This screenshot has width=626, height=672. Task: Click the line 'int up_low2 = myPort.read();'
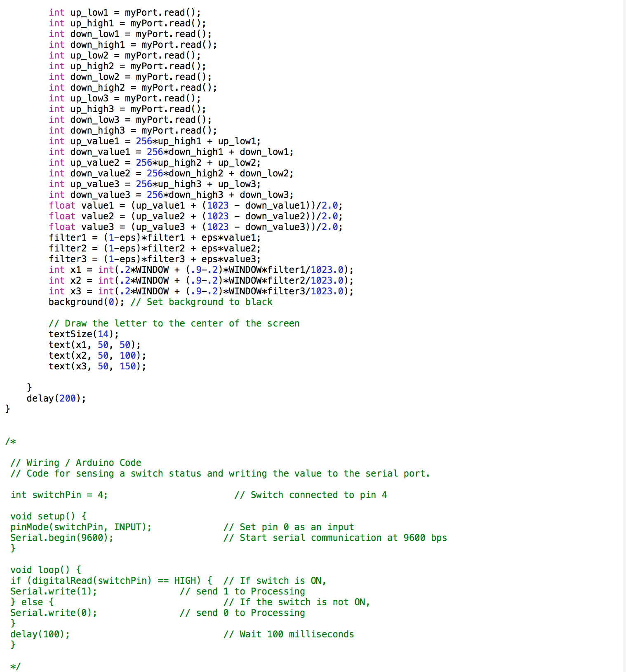(125, 56)
